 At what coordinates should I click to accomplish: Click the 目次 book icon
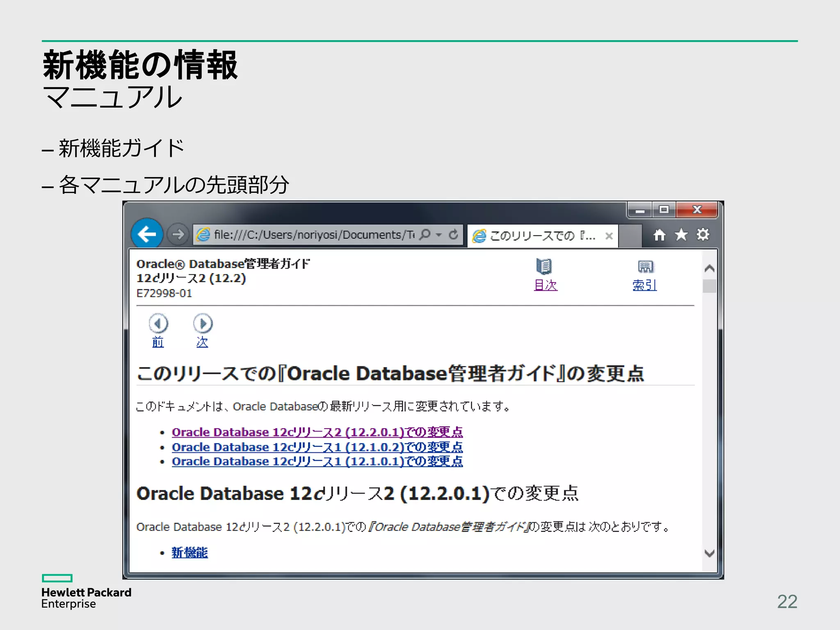[544, 267]
